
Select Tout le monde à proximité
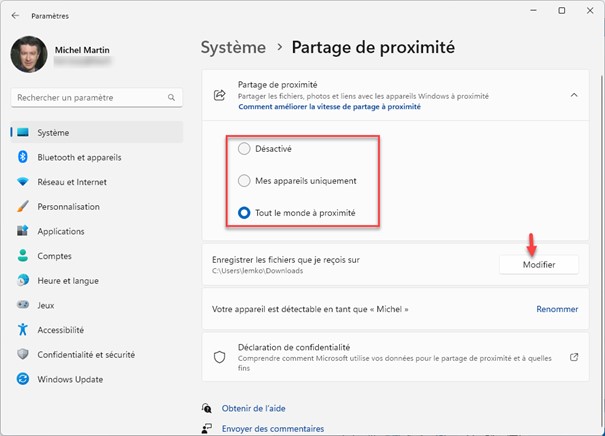pyautogui.click(x=245, y=213)
